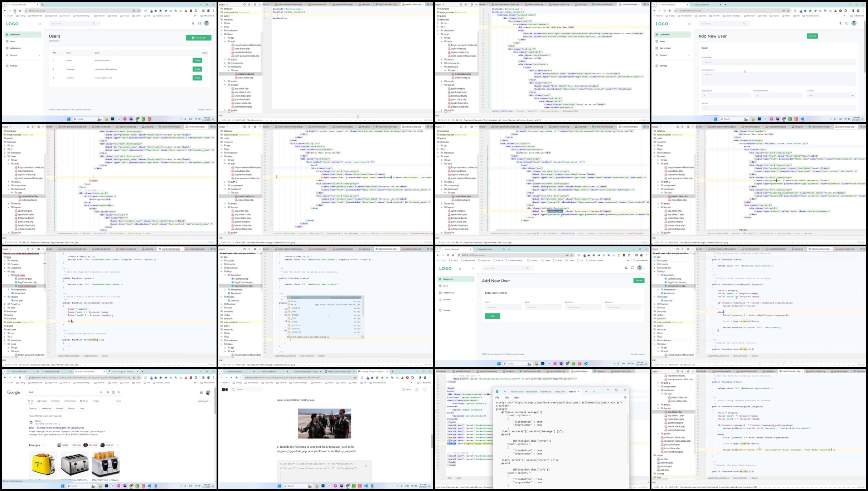Image resolution: width=868 pixels, height=491 pixels.
Task: Toggle dark mode moon icon on Users list page
Action: tap(193, 23)
